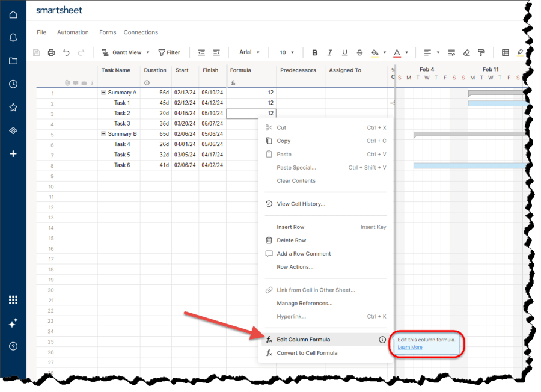Apply italic formatting from the toolbar
541x392 pixels.
[x=329, y=52]
